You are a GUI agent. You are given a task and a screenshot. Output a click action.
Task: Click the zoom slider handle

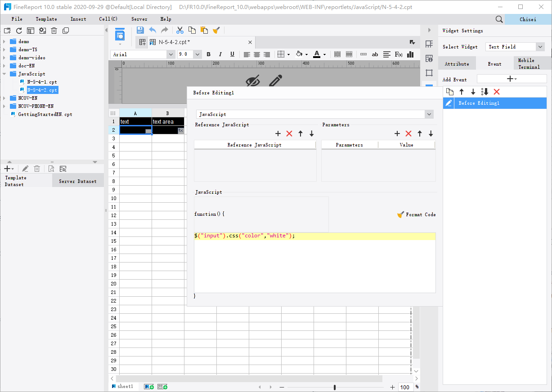pyautogui.click(x=335, y=387)
